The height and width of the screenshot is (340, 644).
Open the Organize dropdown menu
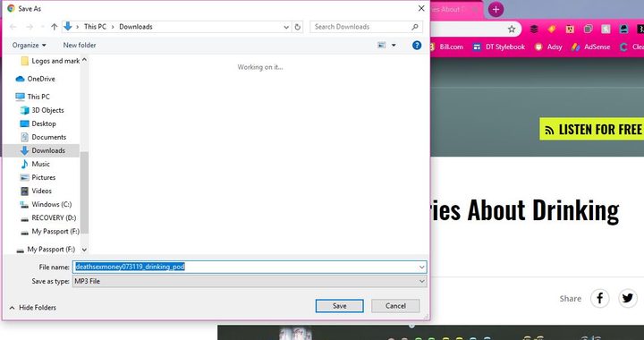click(x=29, y=45)
